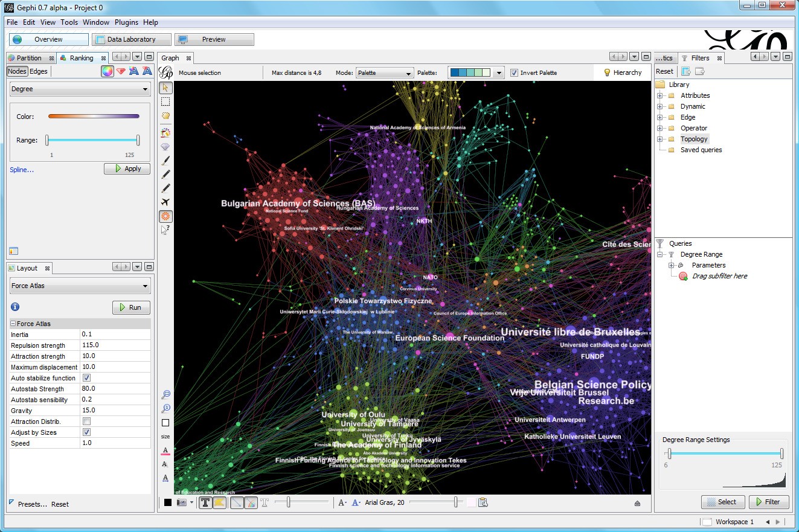799x532 pixels.
Task: Choose the rectangle selection tool
Action: [165, 101]
